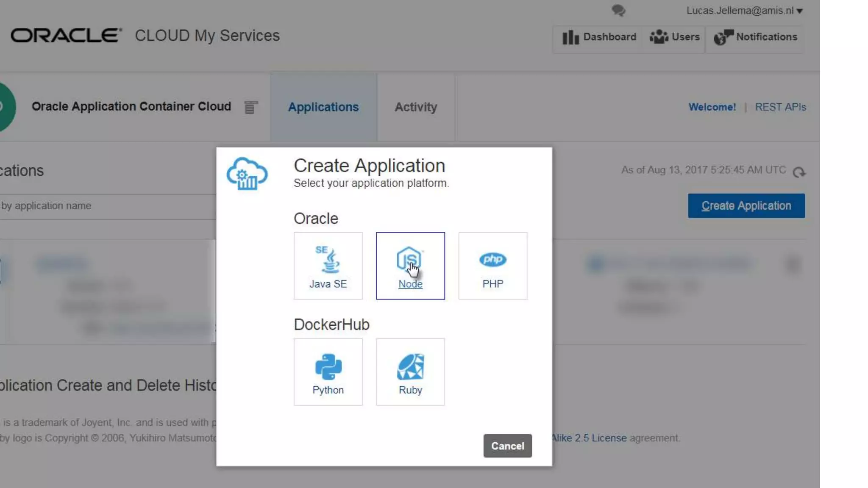
Task: Click the refresh icon beside timestamp
Action: click(x=799, y=172)
